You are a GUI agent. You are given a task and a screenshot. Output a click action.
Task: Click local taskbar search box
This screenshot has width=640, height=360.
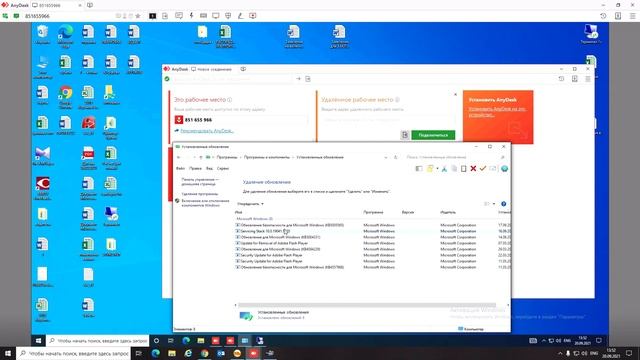[x=74, y=353]
